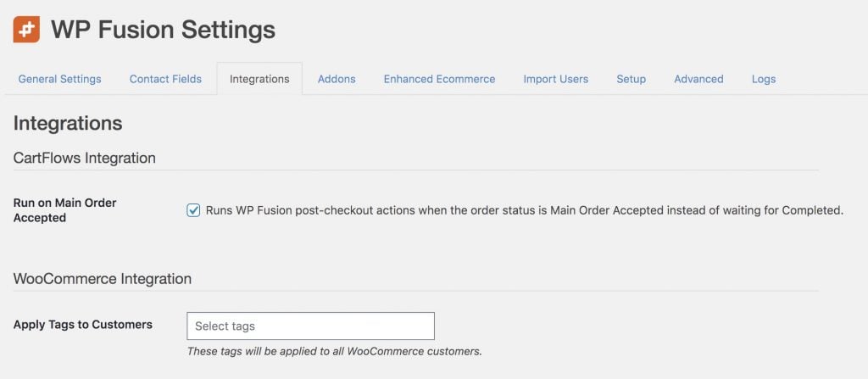Screen dimensions: 868x379
Task: Click the Run on Main Order Accepted label
Action: (x=64, y=210)
